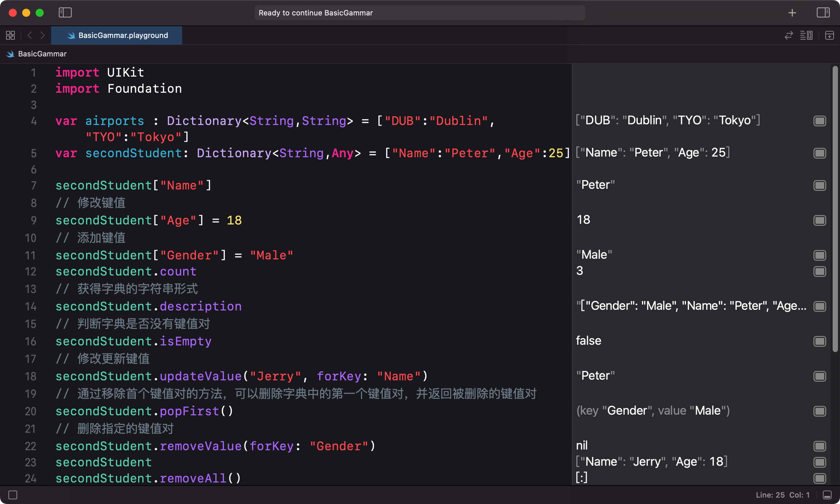The height and width of the screenshot is (504, 840).
Task: Click BasicGammar in the jump bar
Action: coord(42,54)
